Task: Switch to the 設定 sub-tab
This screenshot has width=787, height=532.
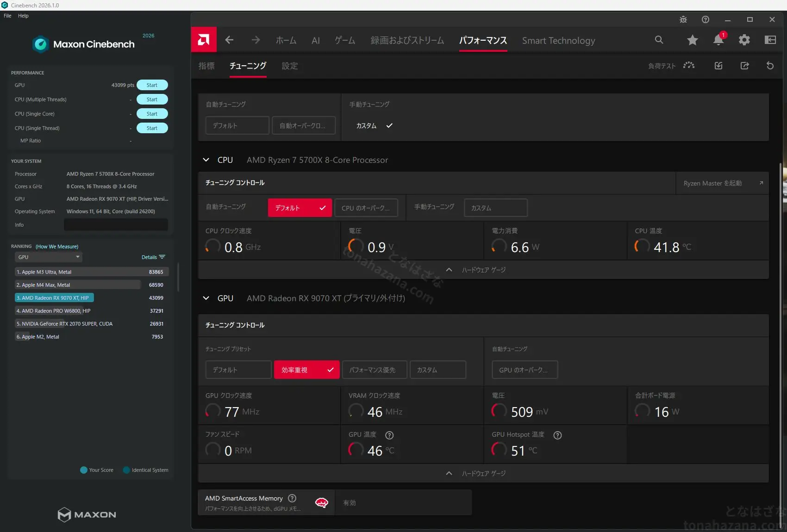Action: (x=290, y=66)
